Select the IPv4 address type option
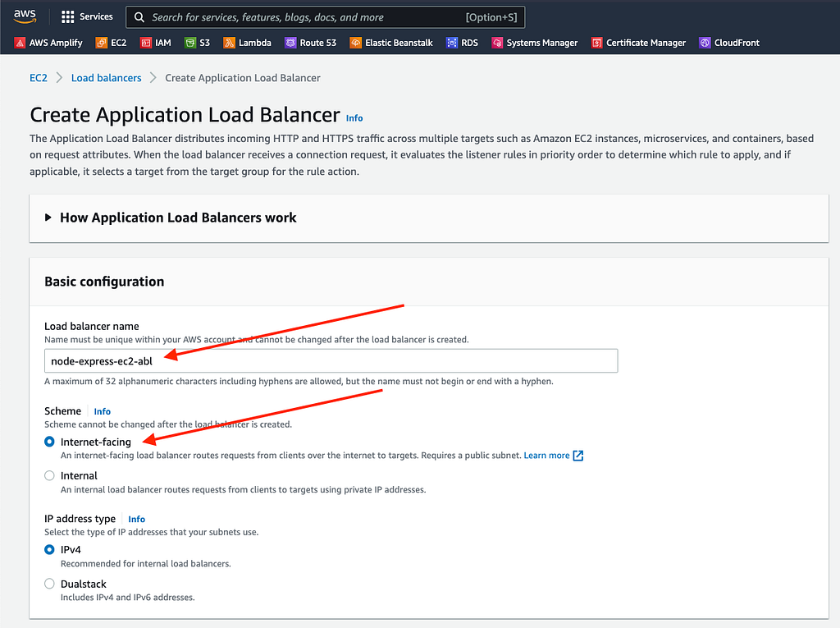The height and width of the screenshot is (628, 840). click(x=50, y=550)
